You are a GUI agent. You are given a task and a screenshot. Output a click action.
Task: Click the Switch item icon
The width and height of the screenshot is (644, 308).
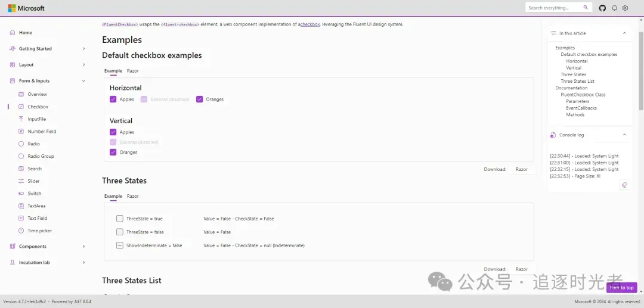[x=21, y=193]
